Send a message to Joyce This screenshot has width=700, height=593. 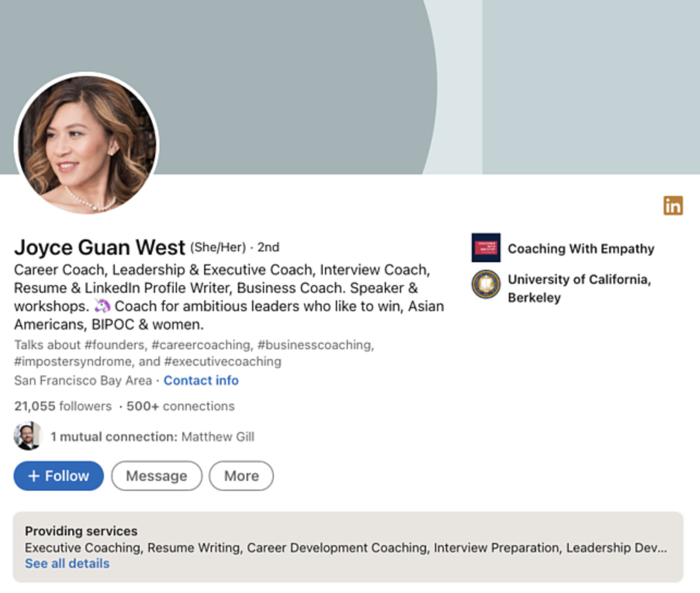click(156, 475)
